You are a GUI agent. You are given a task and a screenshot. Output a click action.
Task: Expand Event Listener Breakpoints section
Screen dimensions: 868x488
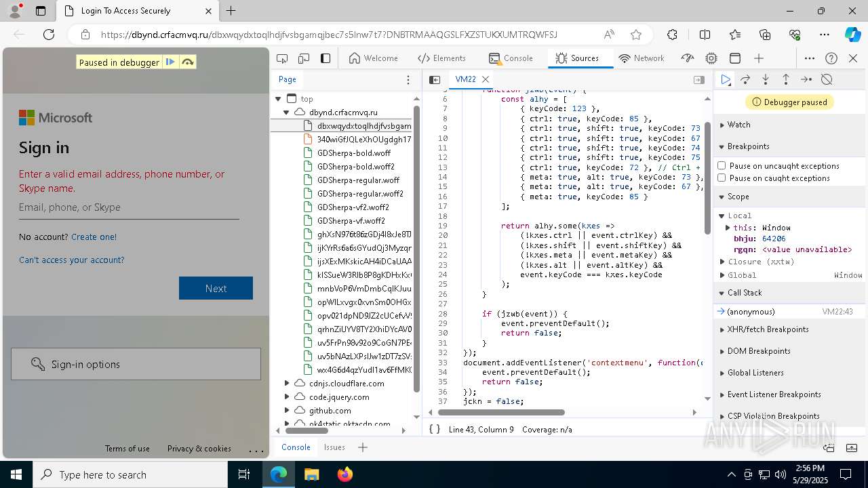point(774,394)
